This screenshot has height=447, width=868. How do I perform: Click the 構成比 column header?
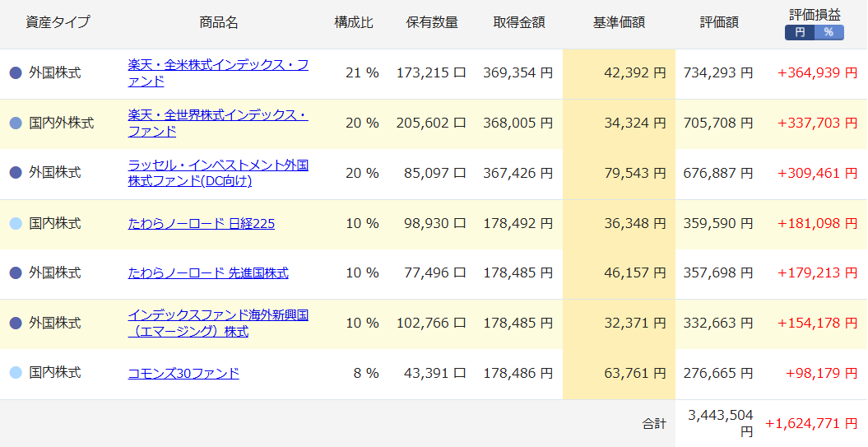coord(354,23)
